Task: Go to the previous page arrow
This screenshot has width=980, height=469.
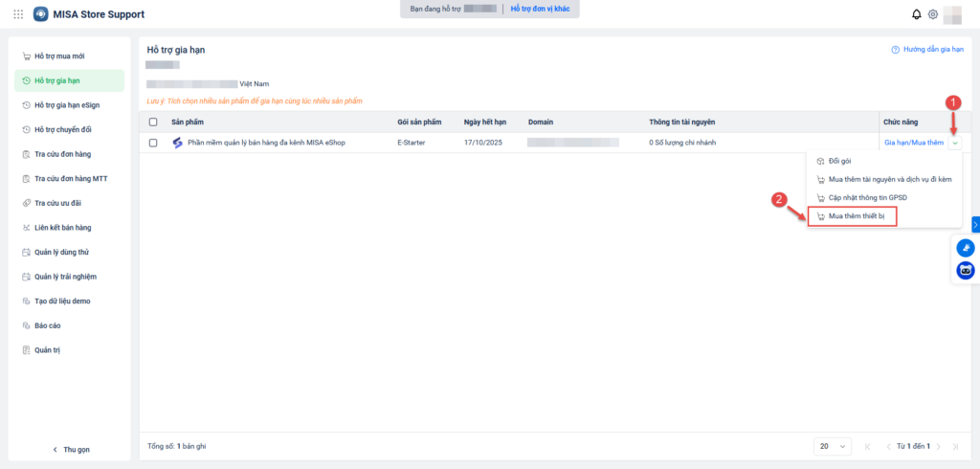Action: [889, 446]
